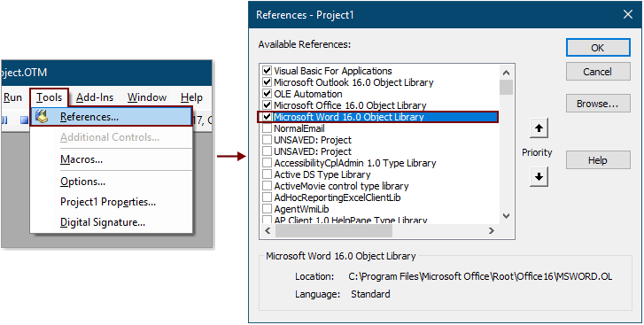Enable the NormalEmail reference checkbox

(x=267, y=128)
